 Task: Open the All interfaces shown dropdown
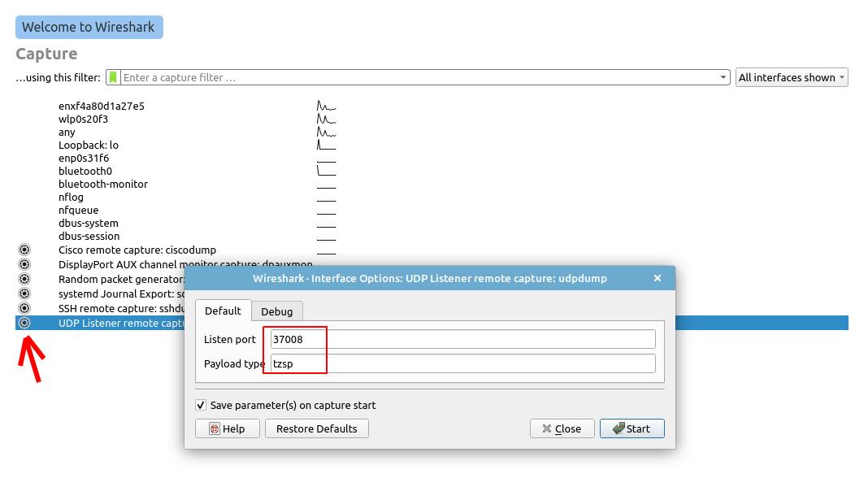tap(792, 77)
